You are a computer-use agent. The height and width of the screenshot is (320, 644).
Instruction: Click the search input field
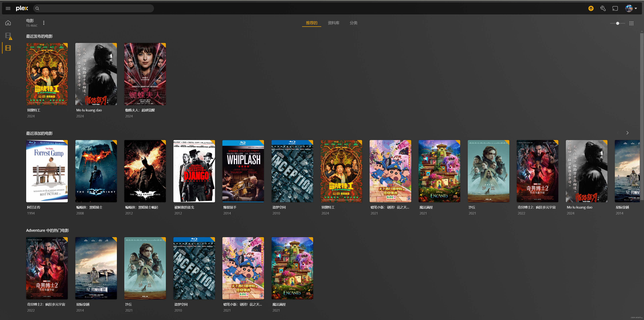(x=95, y=9)
